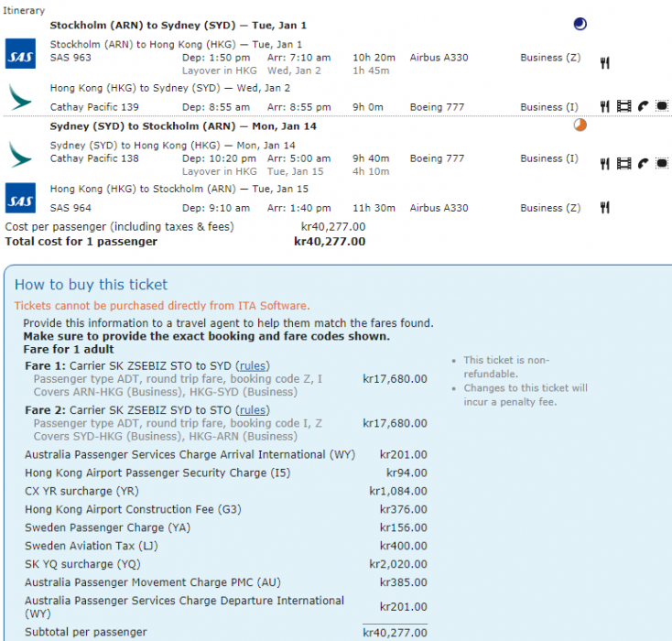The height and width of the screenshot is (641, 672).
Task: Click the orange long-layover clock icon
Action: (x=580, y=125)
